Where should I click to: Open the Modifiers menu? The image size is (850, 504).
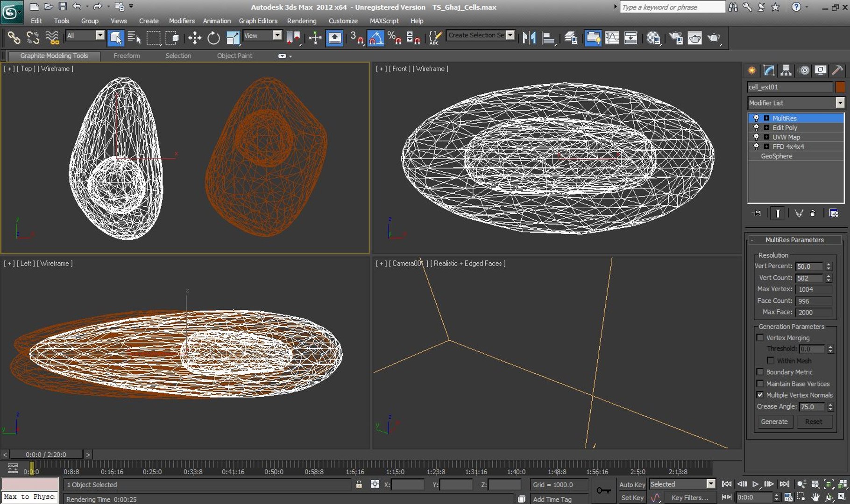click(x=182, y=21)
